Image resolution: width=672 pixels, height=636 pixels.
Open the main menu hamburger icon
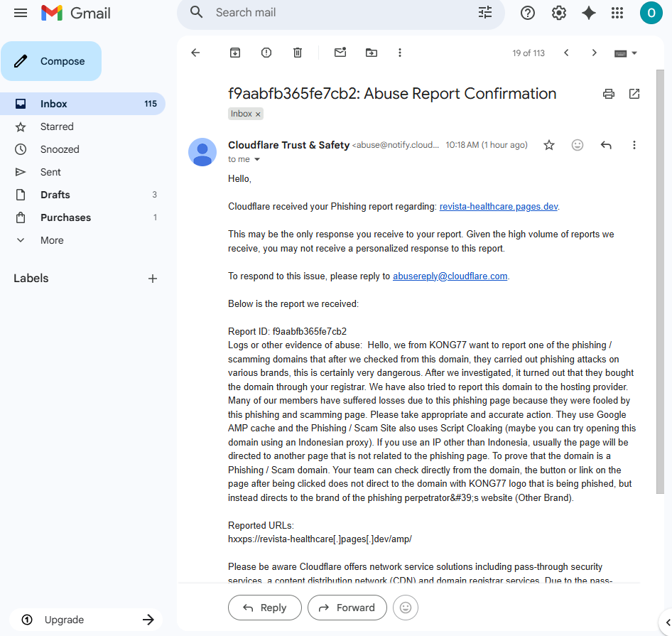coord(20,13)
